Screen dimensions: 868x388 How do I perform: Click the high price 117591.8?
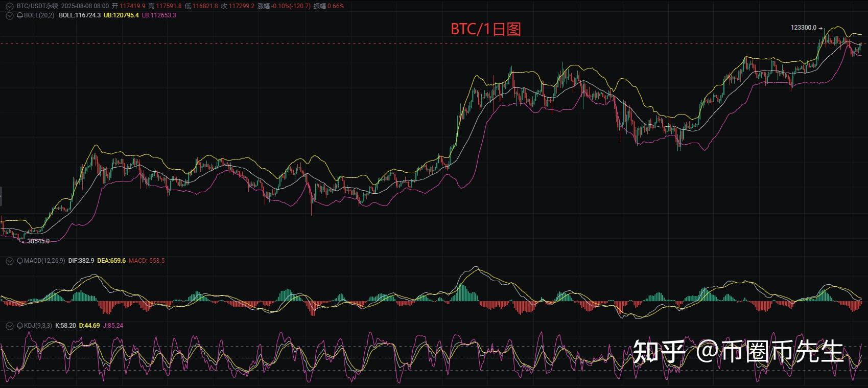pos(169,6)
